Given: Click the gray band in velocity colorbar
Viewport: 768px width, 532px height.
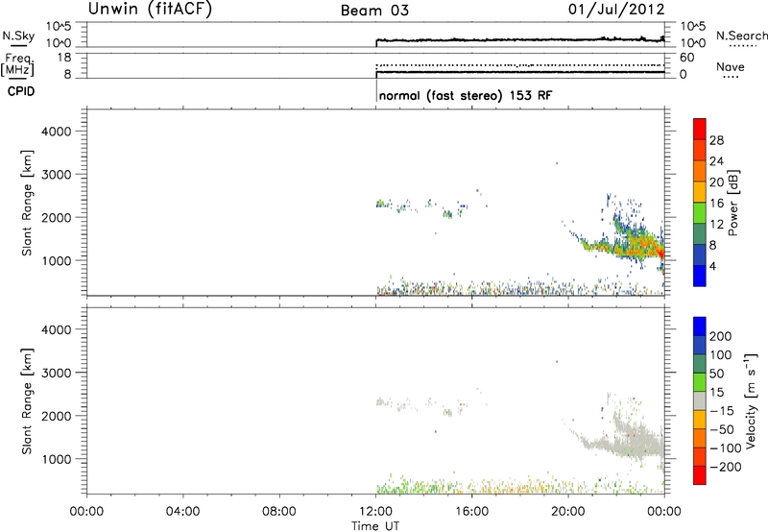Looking at the screenshot, I should pos(700,400).
